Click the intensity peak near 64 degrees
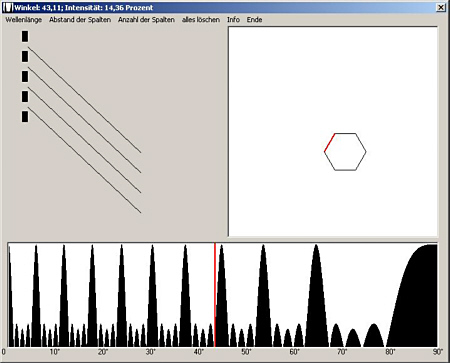 point(316,297)
